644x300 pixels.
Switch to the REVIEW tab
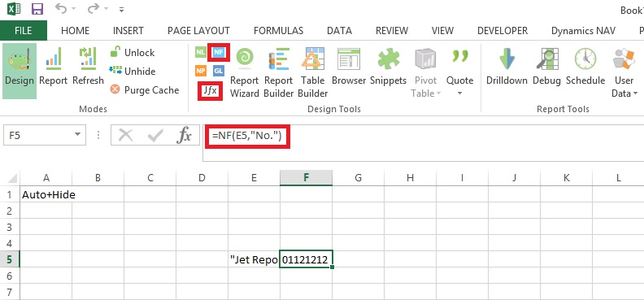point(392,31)
